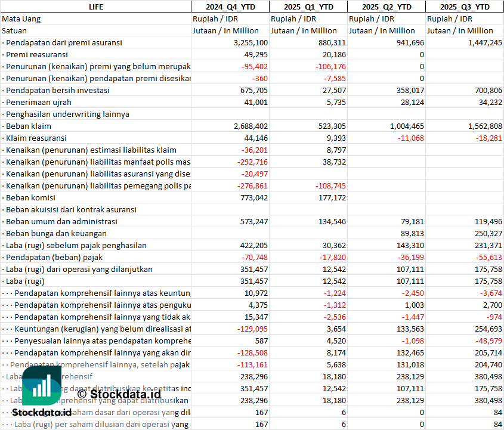Select the 2025_Q2_YTD column header
504x430 pixels.
click(x=386, y=7)
